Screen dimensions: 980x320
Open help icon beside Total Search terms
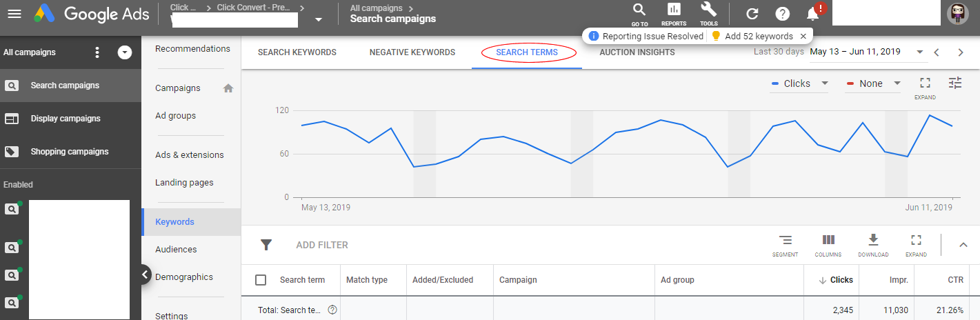click(x=332, y=310)
